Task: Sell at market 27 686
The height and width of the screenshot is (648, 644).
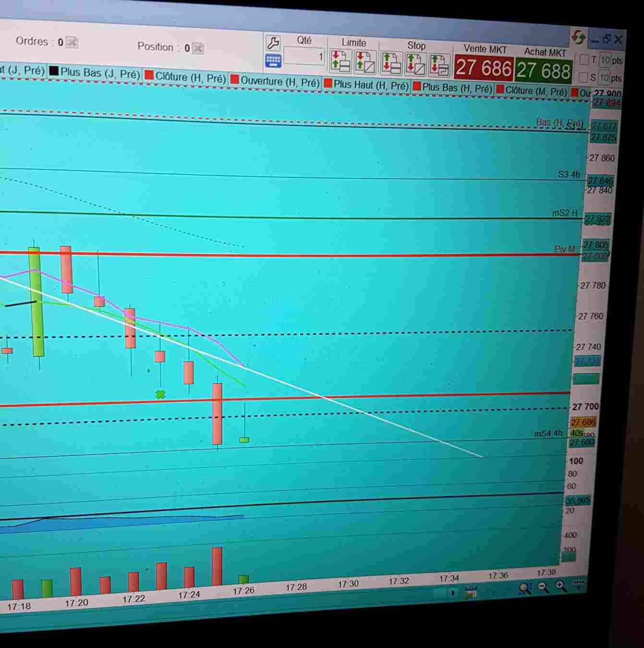Action: 483,68
